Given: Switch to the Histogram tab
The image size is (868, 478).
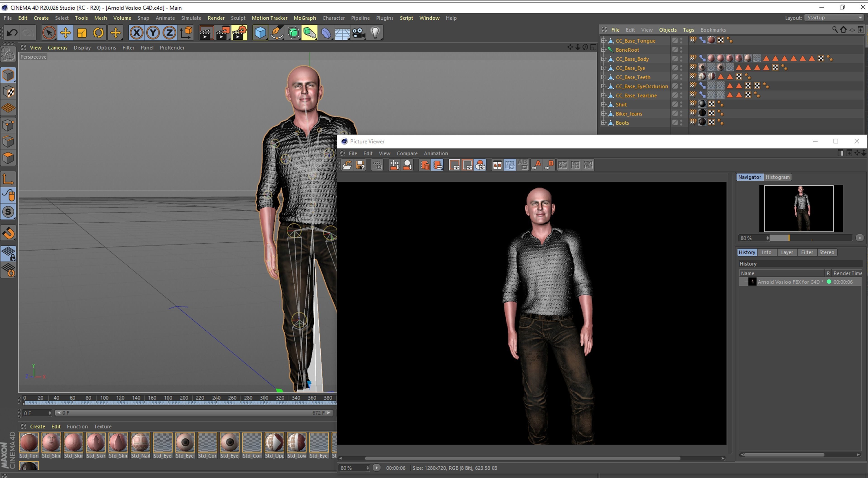Looking at the screenshot, I should tap(777, 177).
